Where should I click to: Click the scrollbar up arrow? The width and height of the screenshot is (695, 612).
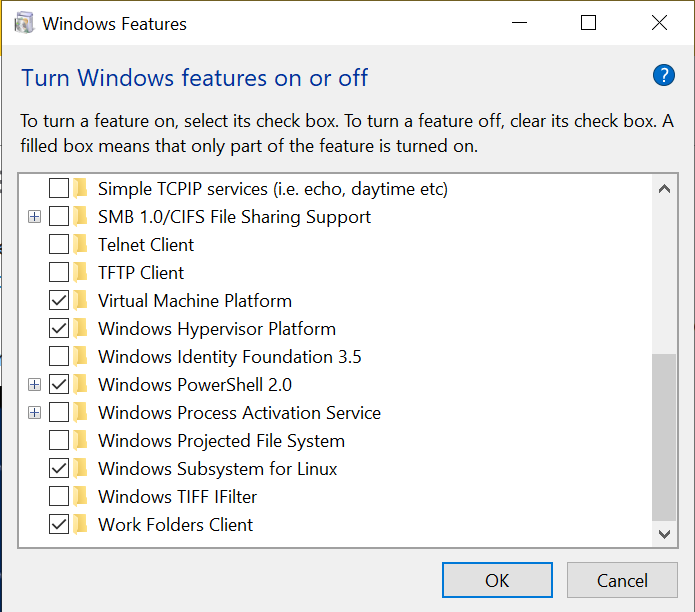click(x=664, y=187)
